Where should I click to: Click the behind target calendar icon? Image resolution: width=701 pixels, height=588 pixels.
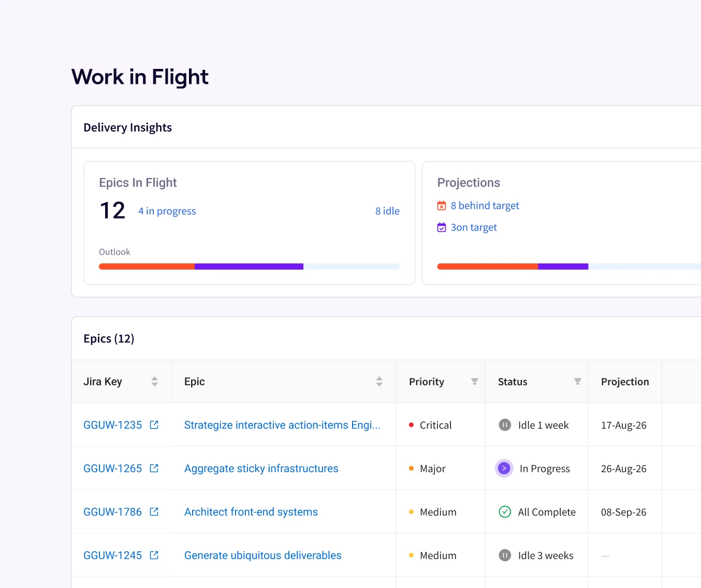point(442,206)
